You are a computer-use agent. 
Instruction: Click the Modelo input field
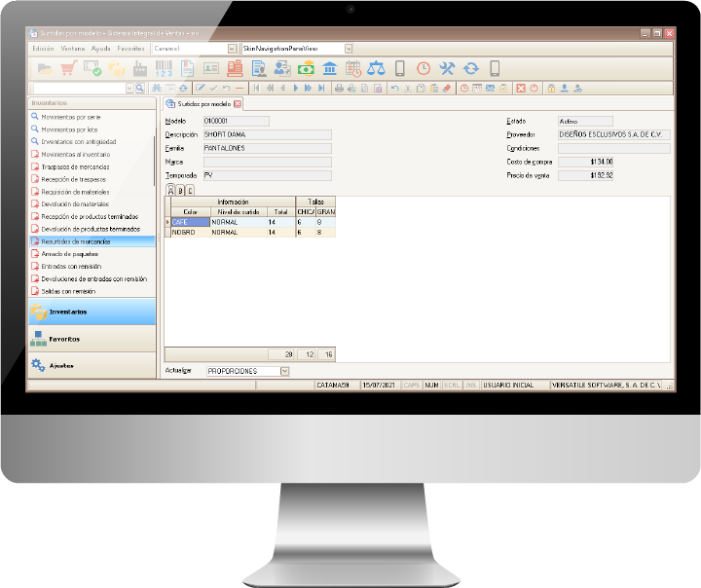tap(236, 121)
